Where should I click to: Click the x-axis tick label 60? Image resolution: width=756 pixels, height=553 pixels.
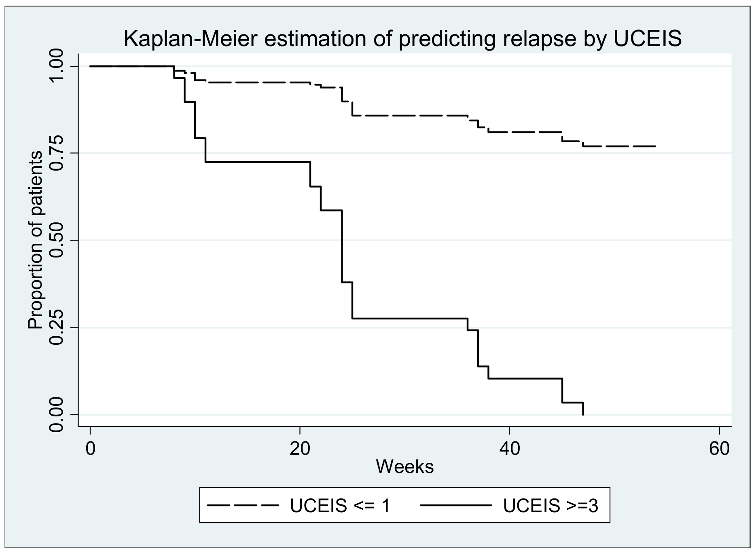(x=719, y=449)
